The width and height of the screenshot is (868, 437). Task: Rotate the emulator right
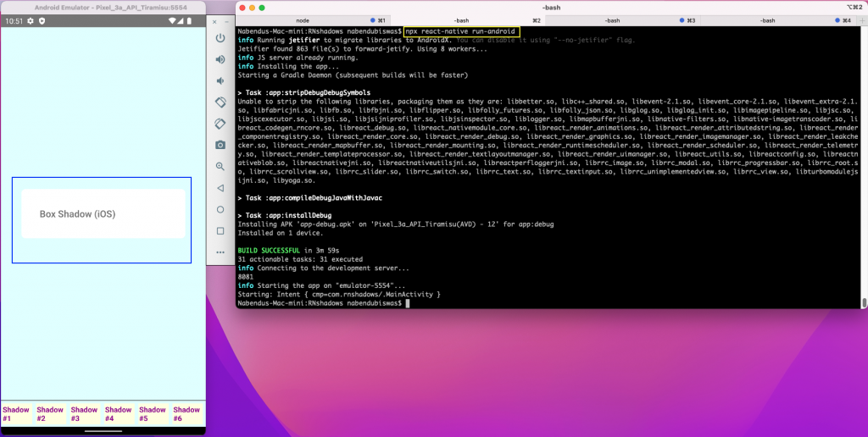[x=220, y=124]
